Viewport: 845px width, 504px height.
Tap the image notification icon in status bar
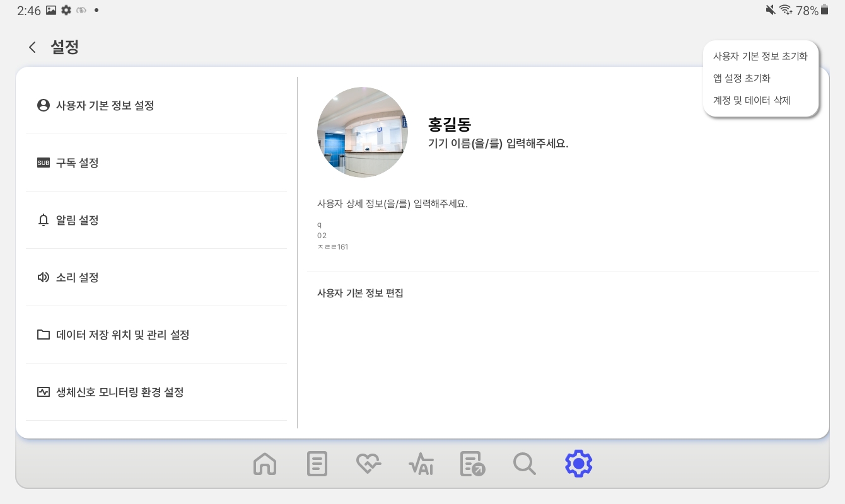pyautogui.click(x=51, y=10)
